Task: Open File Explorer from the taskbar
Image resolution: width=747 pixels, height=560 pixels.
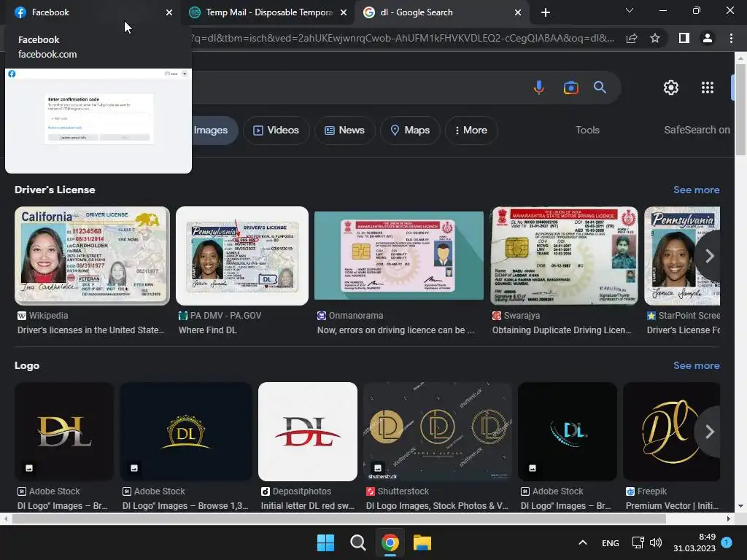Action: (422, 542)
